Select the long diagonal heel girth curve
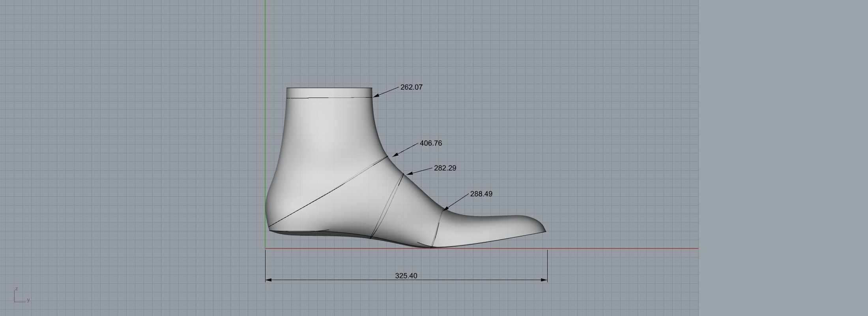The height and width of the screenshot is (316, 868). click(x=327, y=194)
